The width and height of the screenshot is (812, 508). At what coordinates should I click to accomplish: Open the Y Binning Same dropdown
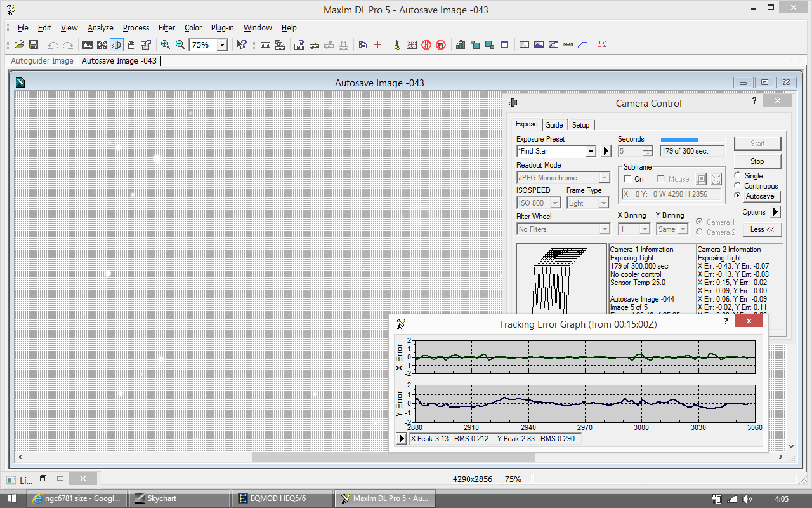tap(683, 229)
